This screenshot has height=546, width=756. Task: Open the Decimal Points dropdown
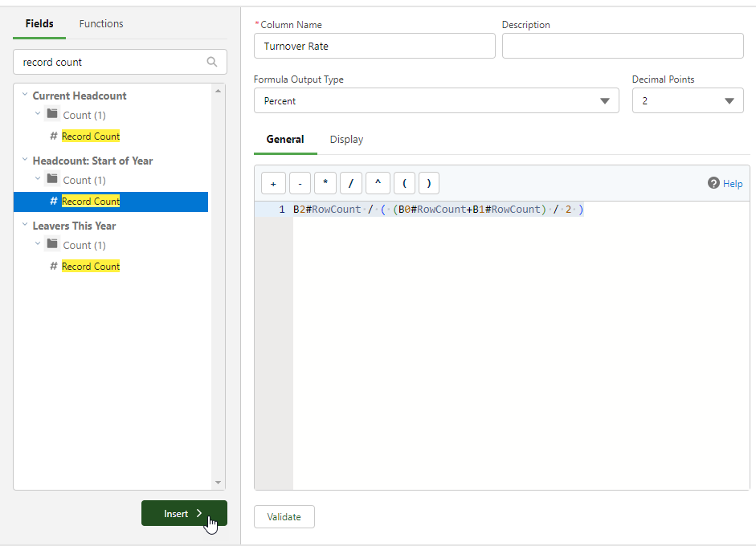(x=687, y=101)
